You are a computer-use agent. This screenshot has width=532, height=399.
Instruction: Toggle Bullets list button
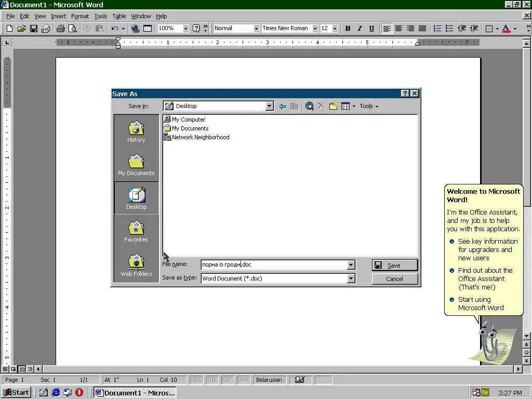pyautogui.click(x=449, y=29)
